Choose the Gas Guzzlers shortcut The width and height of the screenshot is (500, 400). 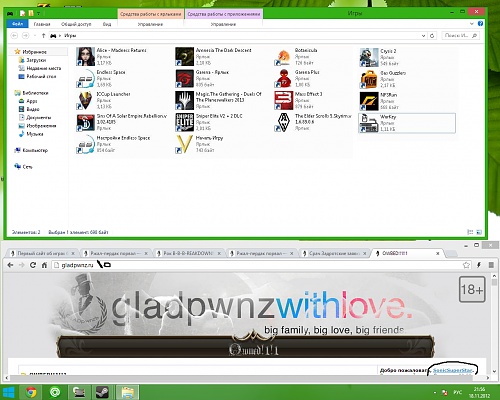pos(383,79)
